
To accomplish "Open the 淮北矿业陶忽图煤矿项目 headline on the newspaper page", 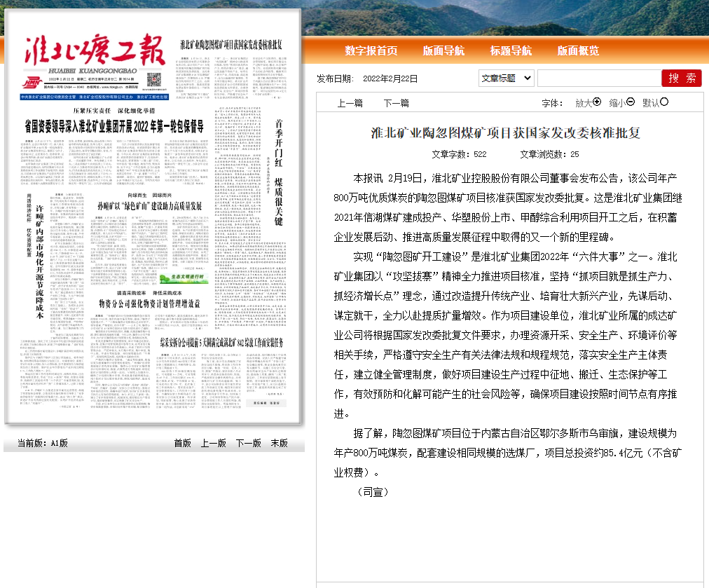I will coord(231,44).
